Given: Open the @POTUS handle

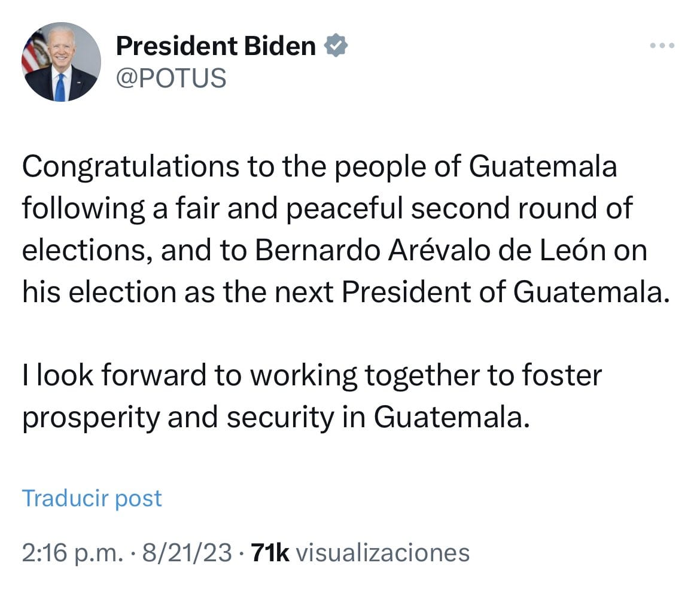Looking at the screenshot, I should coord(171,78).
